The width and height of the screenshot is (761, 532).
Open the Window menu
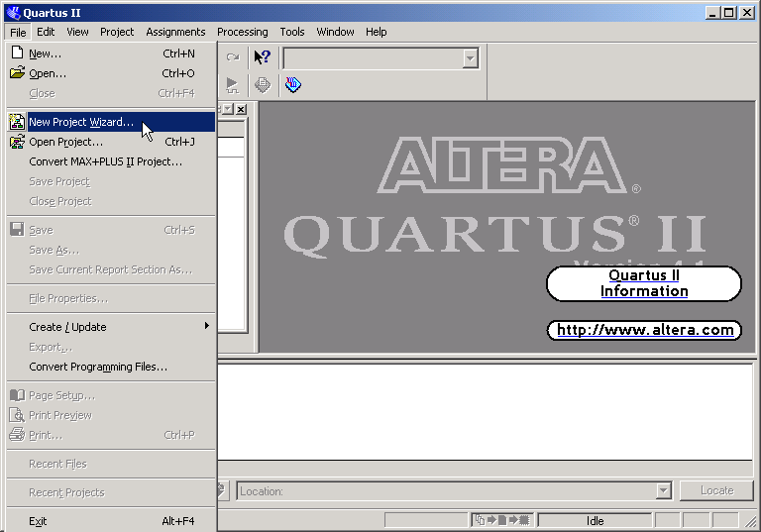[335, 32]
